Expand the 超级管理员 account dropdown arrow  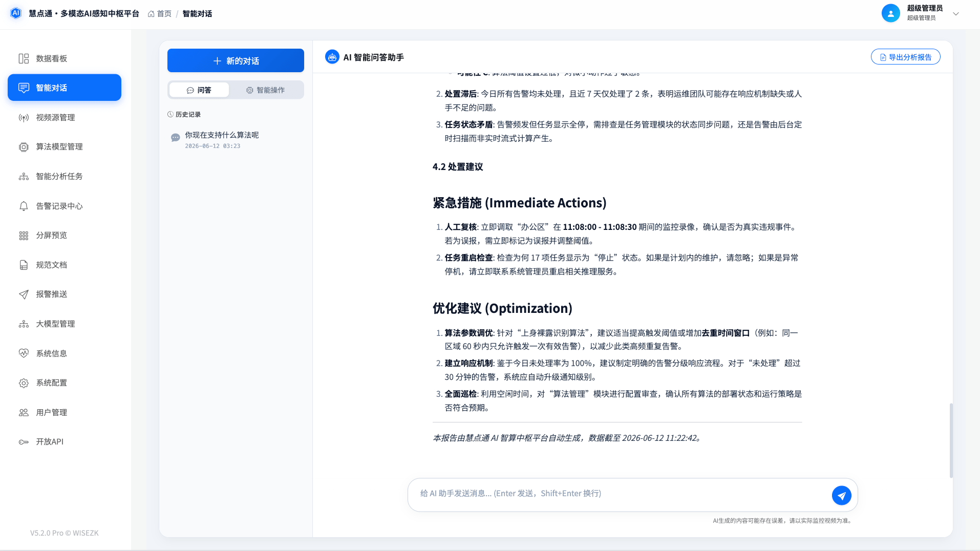click(955, 14)
